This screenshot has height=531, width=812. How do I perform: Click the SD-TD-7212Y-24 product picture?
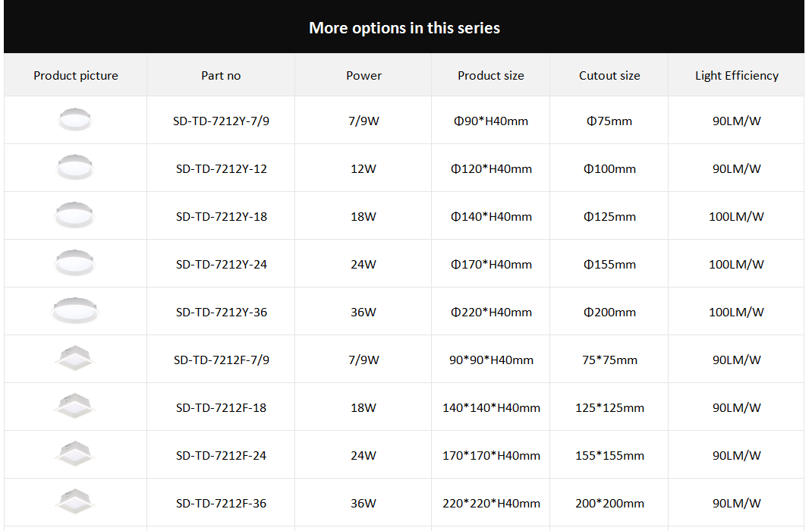(x=74, y=263)
